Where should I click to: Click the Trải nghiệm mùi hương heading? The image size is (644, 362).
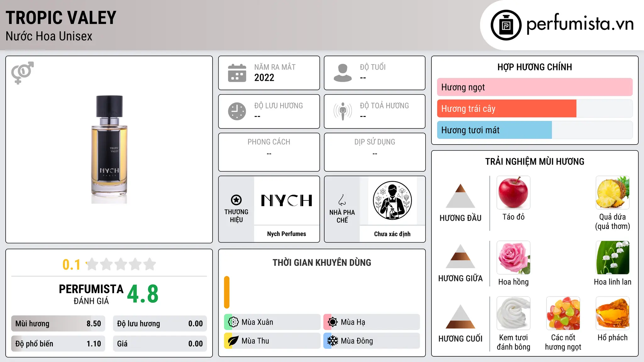[x=535, y=162]
